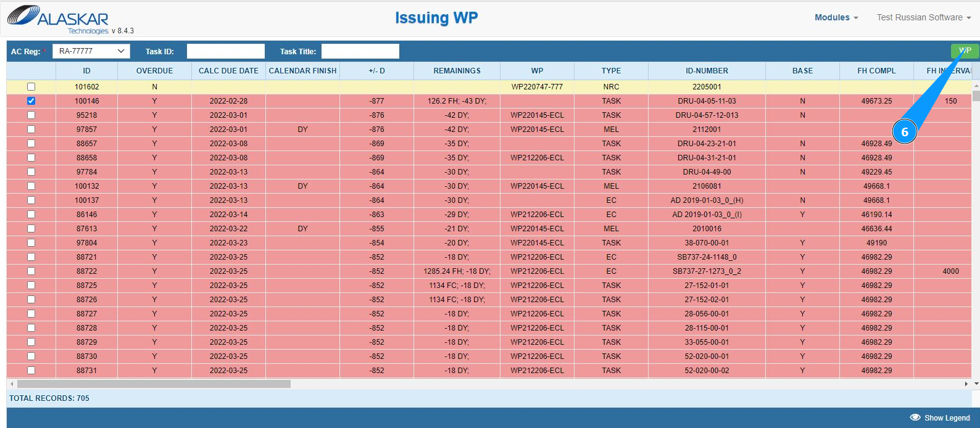Viewport: 980px width, 428px height.
Task: Click FH COMPL value 49673.25
Action: coord(877,101)
